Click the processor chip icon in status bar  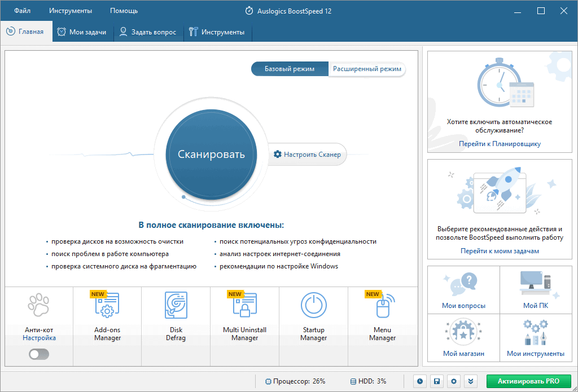268,382
